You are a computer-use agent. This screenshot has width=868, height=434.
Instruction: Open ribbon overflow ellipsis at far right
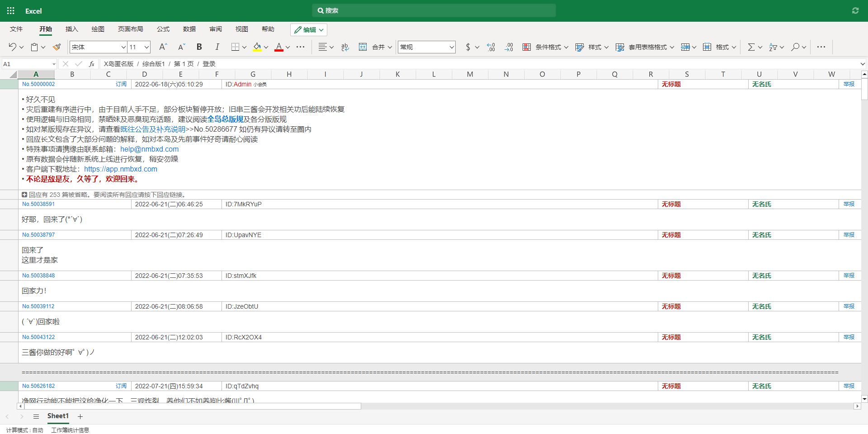[821, 47]
